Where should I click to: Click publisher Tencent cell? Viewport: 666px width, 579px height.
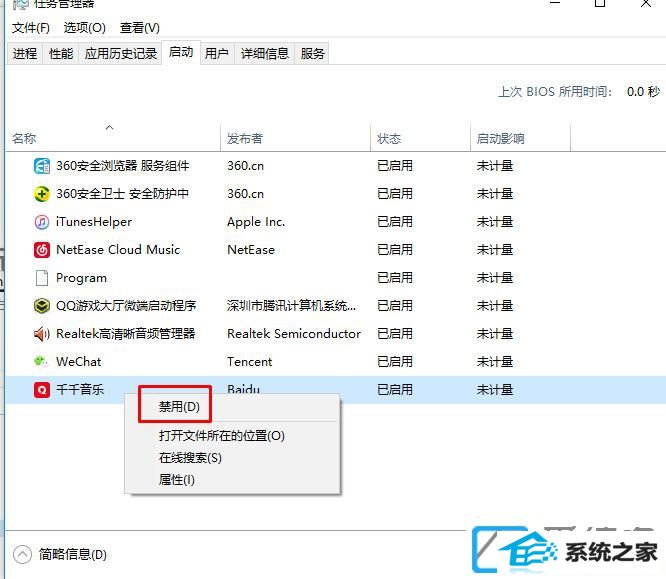[x=249, y=362]
